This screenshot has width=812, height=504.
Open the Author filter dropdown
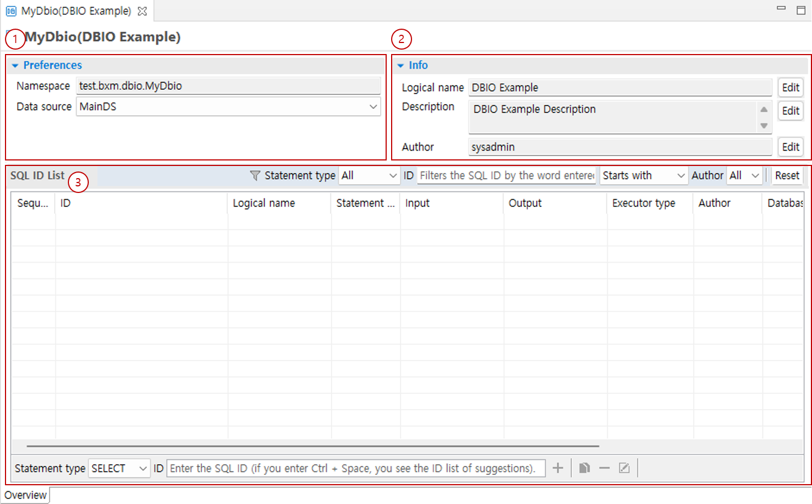coord(755,175)
